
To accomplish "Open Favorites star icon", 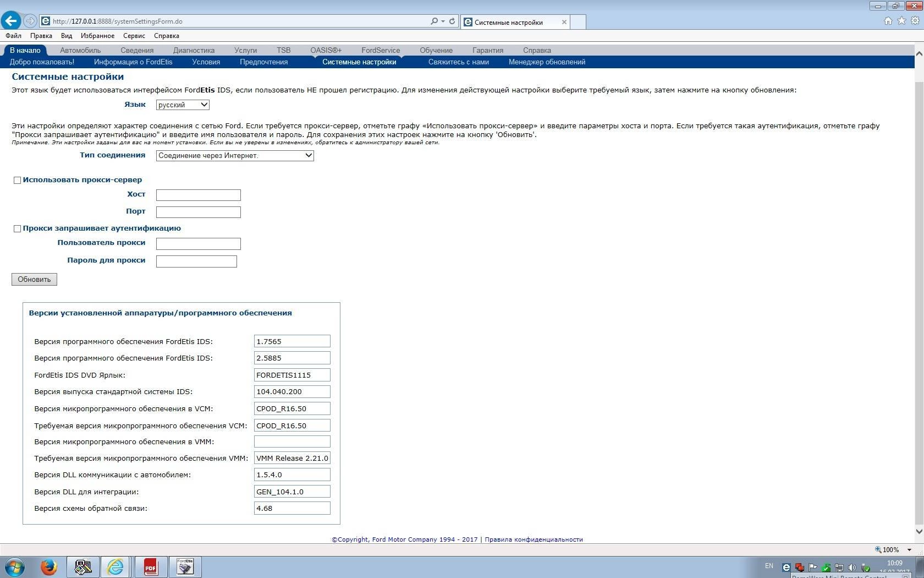I will [x=901, y=21].
